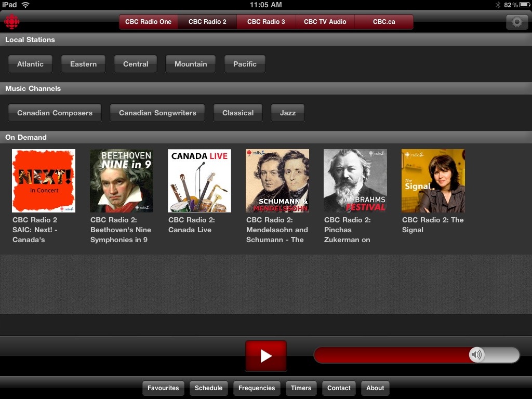Tap the Bluetooth status icon

coord(498,5)
